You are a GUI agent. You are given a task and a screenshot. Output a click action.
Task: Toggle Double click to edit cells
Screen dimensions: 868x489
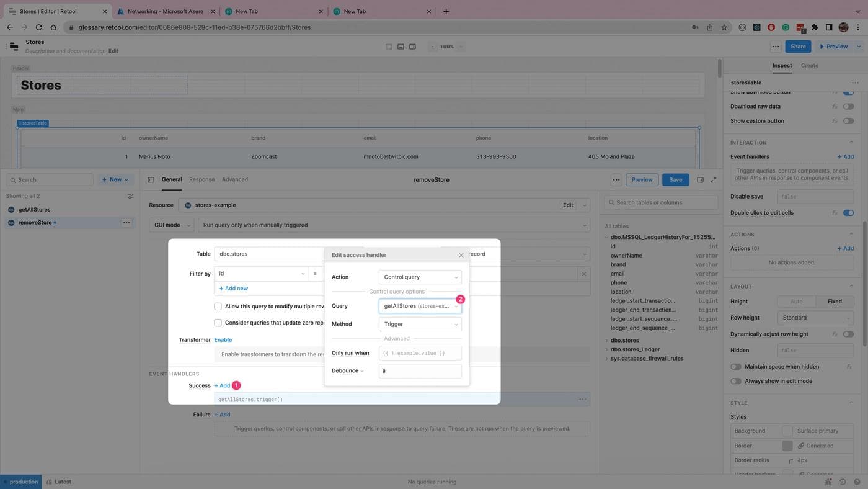tap(848, 213)
